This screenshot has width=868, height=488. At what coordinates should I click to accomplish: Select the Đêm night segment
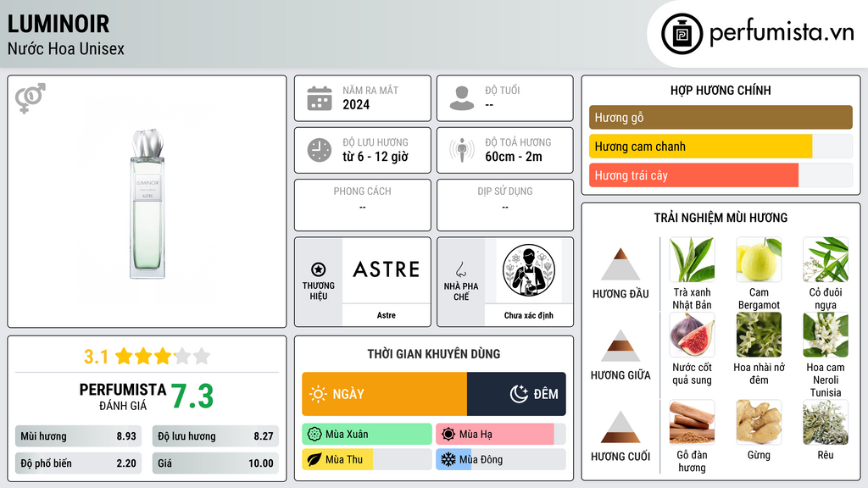pos(516,394)
